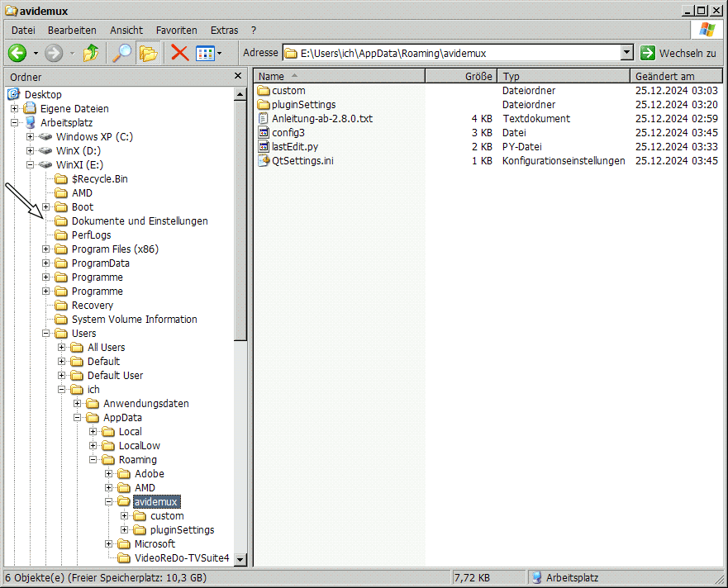Image resolution: width=728 pixels, height=588 pixels.
Task: Collapse the Arbeitsplatz tree node
Action: click(x=14, y=122)
